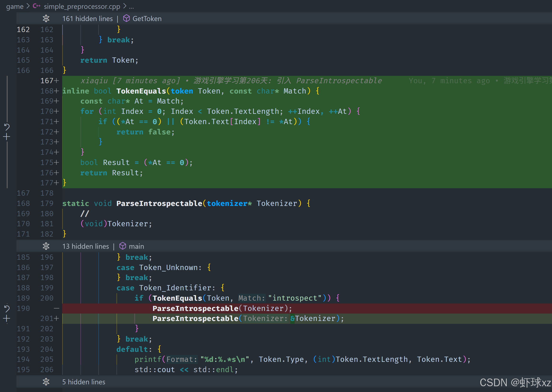Stage the added TokenEquals block change
The height and width of the screenshot is (392, 552).
pyautogui.click(x=7, y=137)
